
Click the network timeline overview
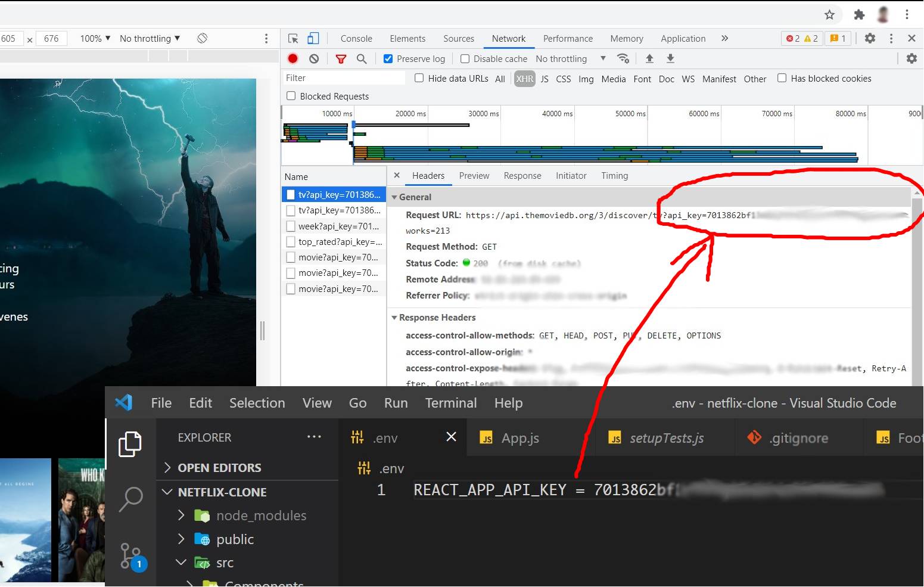click(602, 135)
